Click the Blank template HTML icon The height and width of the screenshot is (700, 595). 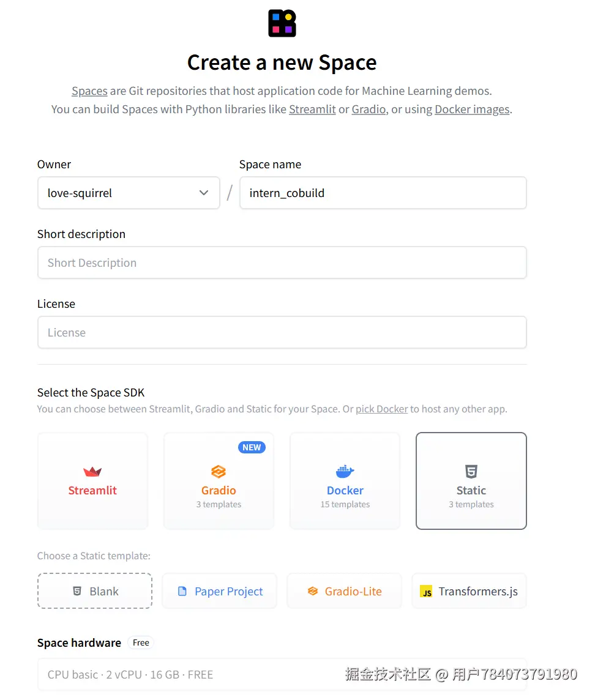click(77, 591)
